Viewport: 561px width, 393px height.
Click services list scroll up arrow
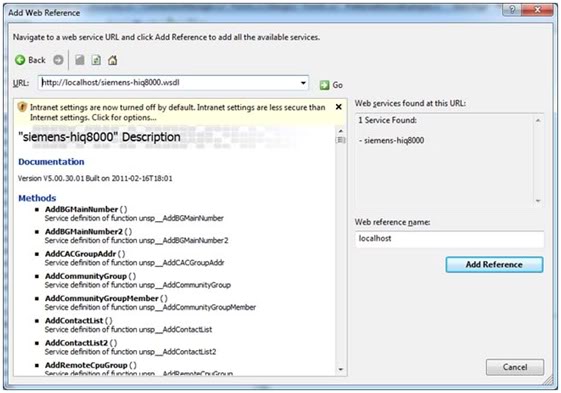[x=538, y=121]
